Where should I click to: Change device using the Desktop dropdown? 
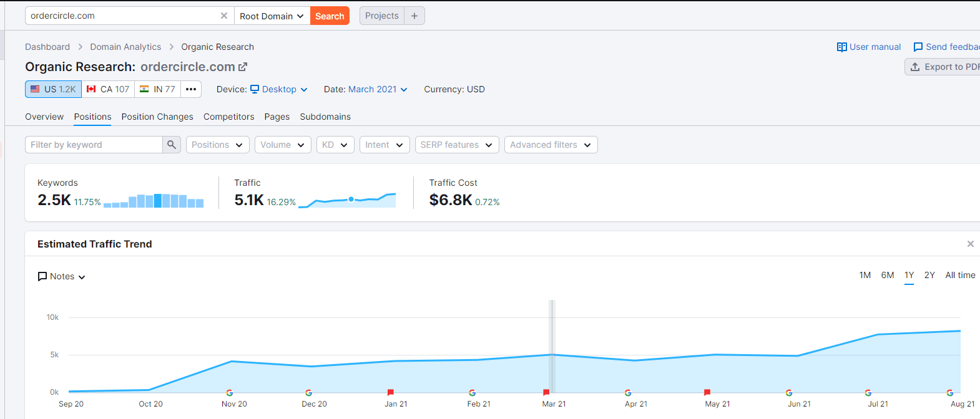coord(279,89)
